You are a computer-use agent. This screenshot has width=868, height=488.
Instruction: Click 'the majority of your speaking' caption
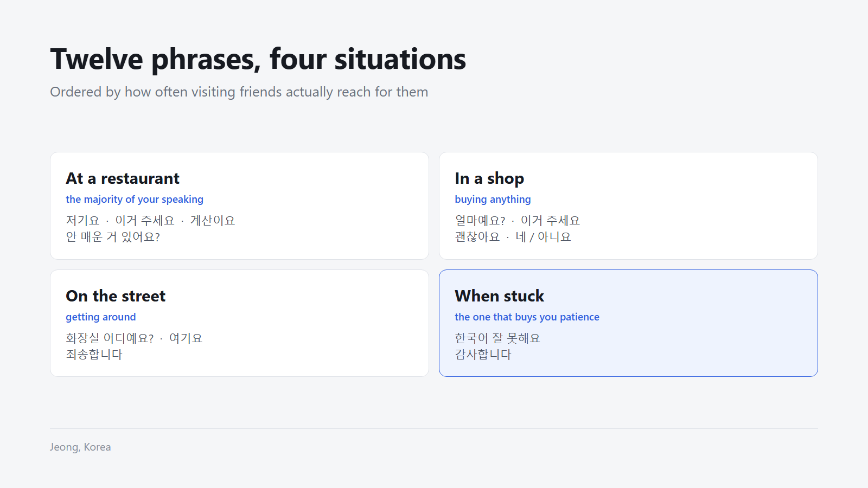pyautogui.click(x=135, y=200)
